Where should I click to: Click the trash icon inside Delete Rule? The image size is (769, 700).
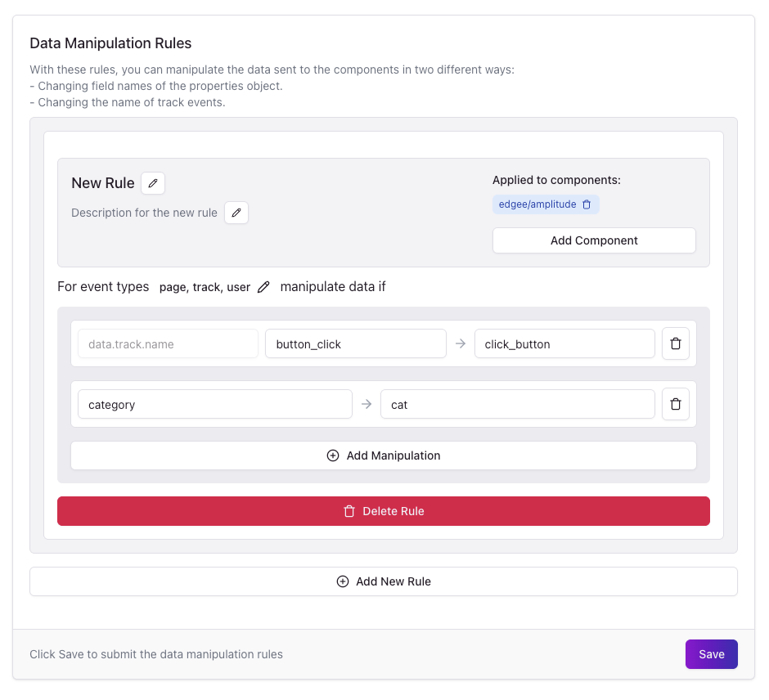tap(348, 511)
